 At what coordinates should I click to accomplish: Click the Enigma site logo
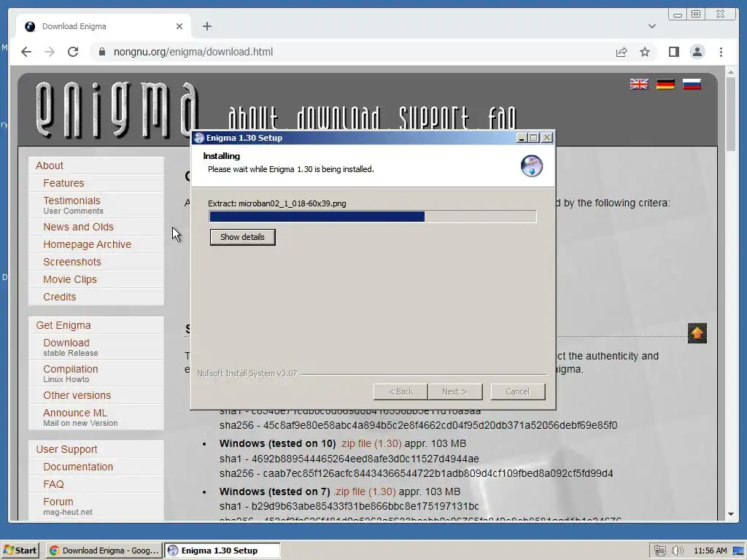click(x=116, y=109)
